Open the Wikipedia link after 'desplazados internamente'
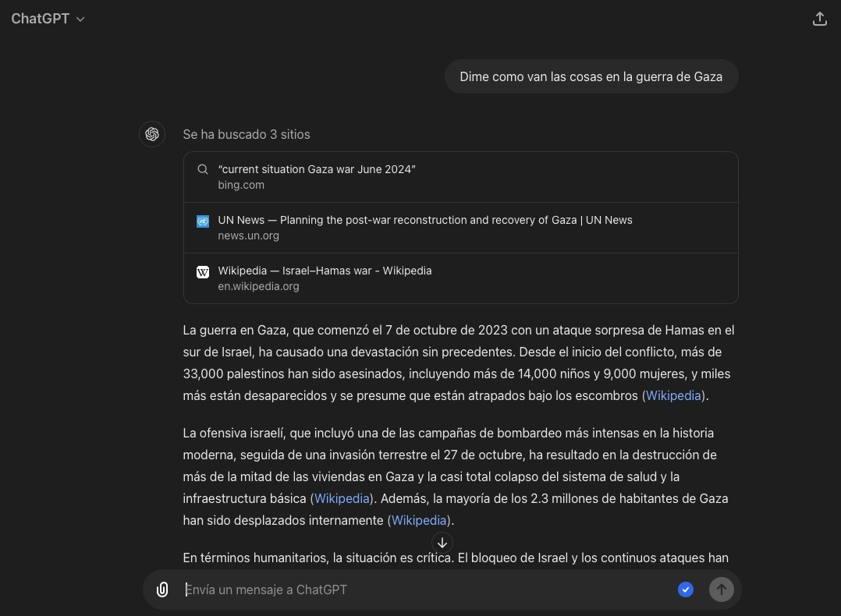 tap(419, 520)
